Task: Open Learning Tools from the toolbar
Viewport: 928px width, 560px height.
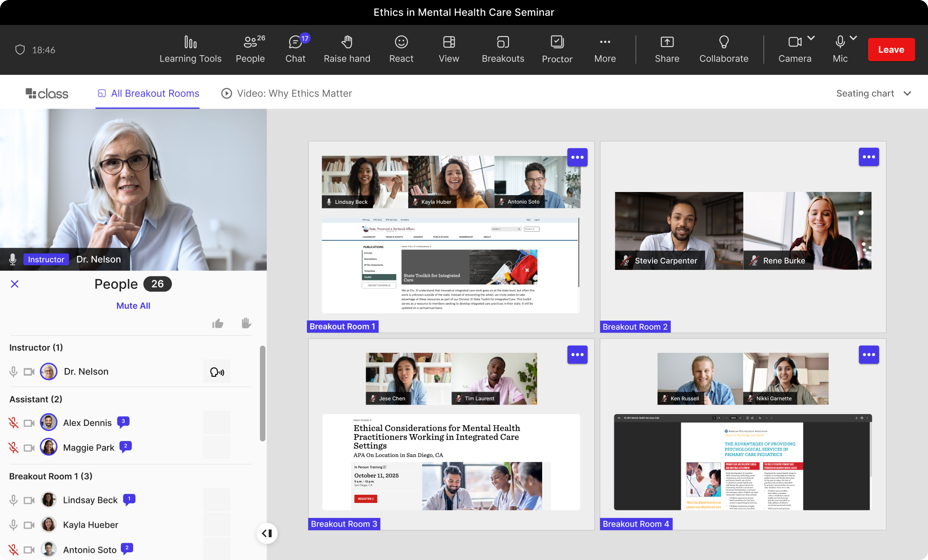Action: click(x=190, y=49)
